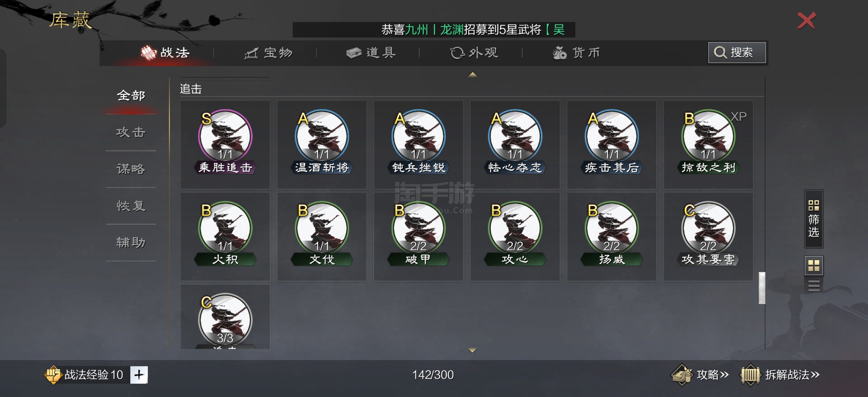Switch to the 宝物 tab
868x397 pixels.
268,53
